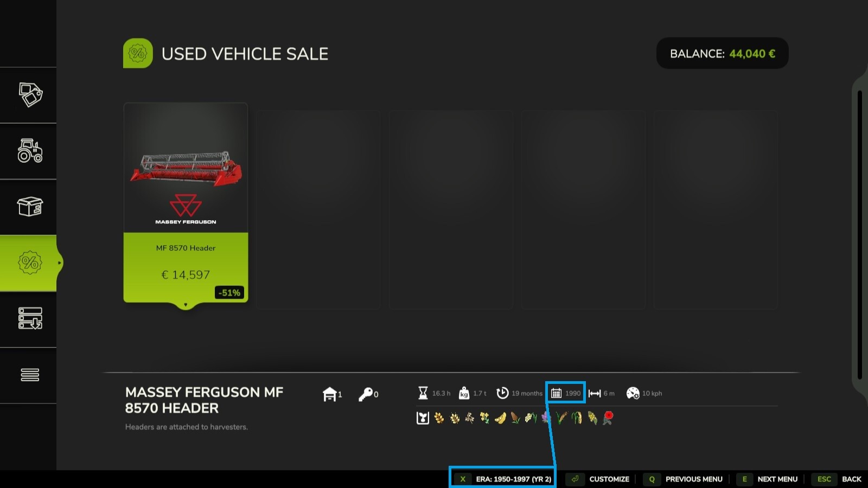Click the vertical scrollbar on right edge
Screen dimensions: 868x488
point(859,234)
